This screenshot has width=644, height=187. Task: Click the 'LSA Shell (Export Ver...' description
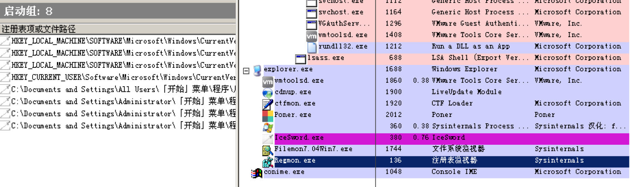(481, 58)
